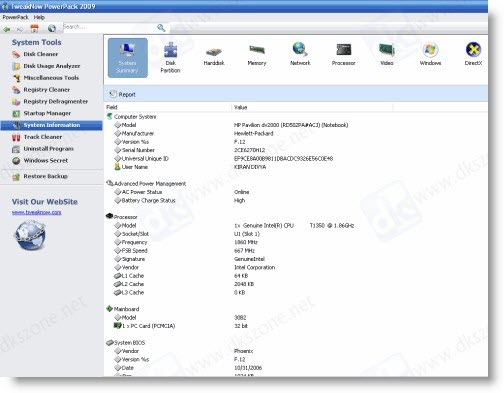Select the Frequency row

pos(296,242)
